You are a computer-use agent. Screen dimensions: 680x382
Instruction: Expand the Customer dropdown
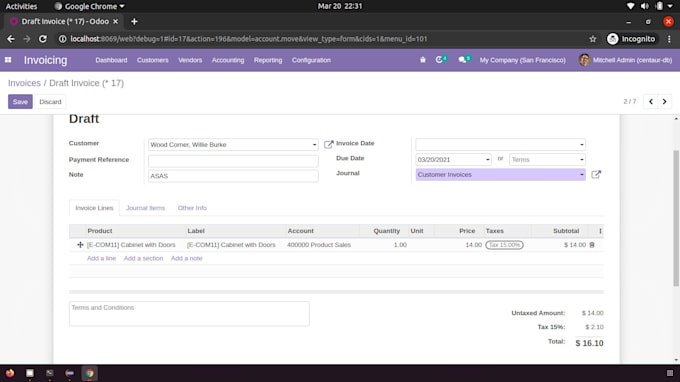(x=314, y=144)
